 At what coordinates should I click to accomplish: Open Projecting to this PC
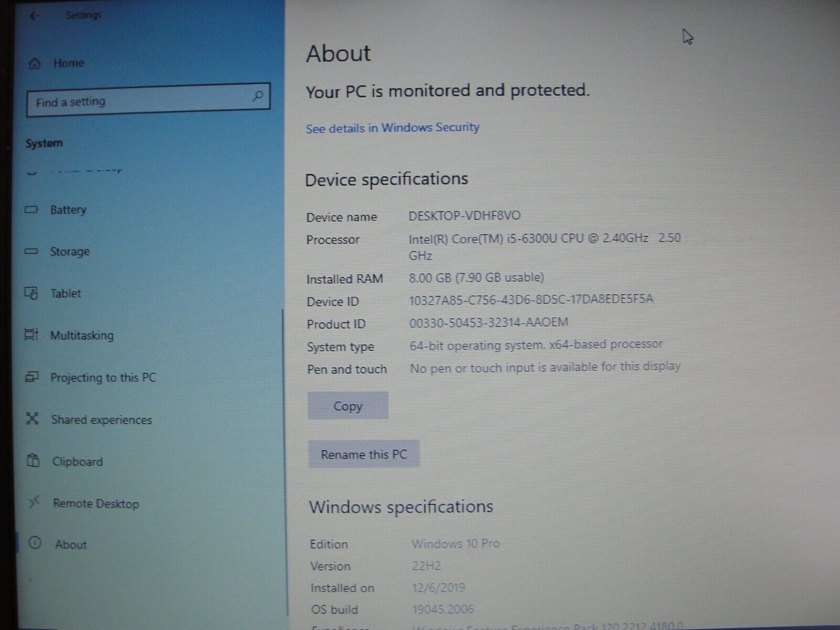point(103,377)
